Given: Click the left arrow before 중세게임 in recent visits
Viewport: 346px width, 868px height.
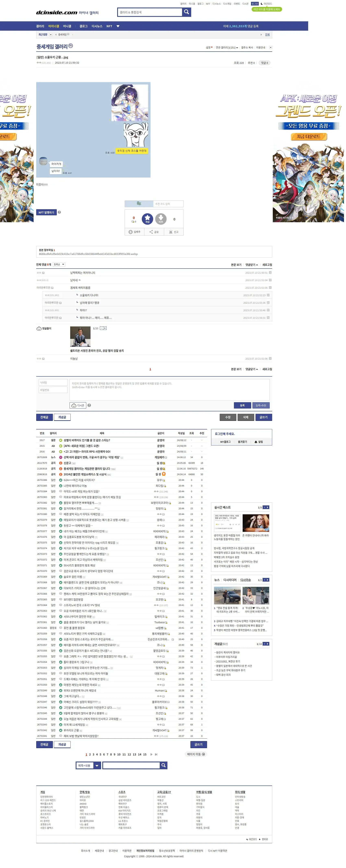Looking at the screenshot, I should (56, 35).
